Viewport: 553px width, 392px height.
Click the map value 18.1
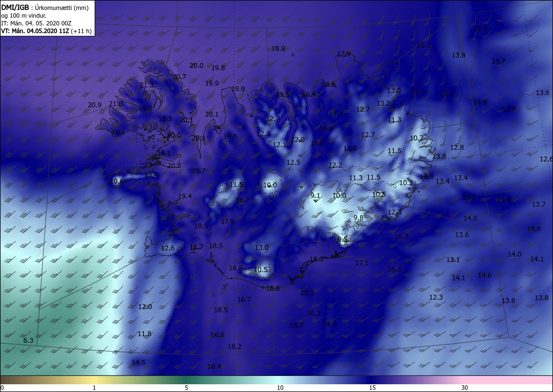pos(201,226)
